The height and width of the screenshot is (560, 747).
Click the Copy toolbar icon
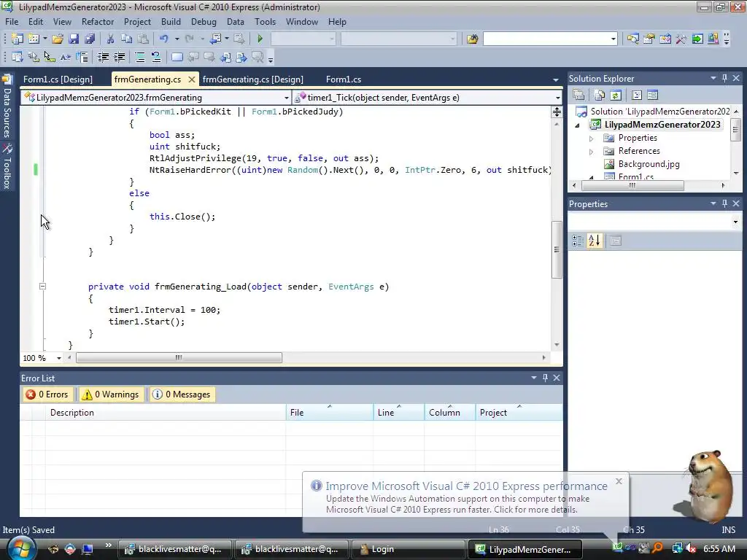(x=126, y=39)
